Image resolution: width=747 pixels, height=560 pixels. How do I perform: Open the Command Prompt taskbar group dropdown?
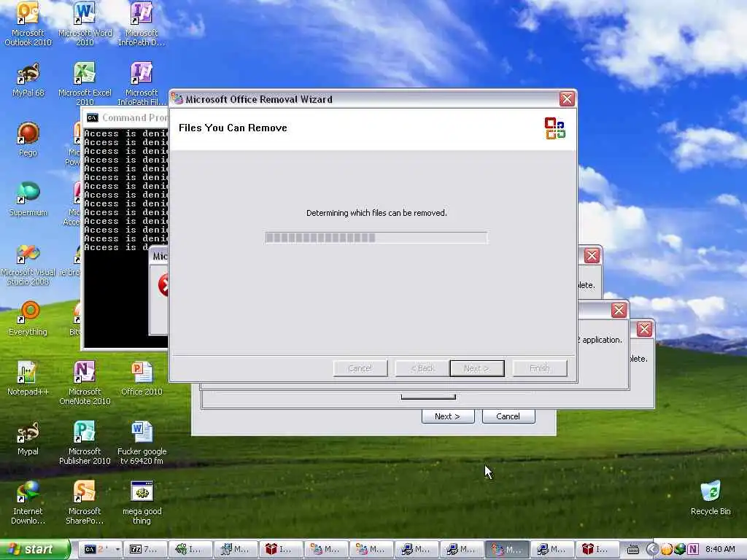coord(117,549)
